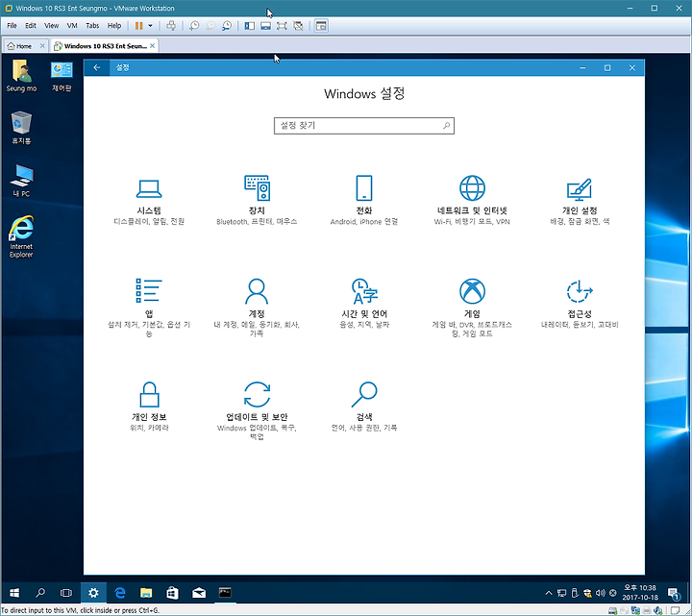692x616 pixels.
Task: Click the Settings gear taskbar button
Action: tap(93, 593)
